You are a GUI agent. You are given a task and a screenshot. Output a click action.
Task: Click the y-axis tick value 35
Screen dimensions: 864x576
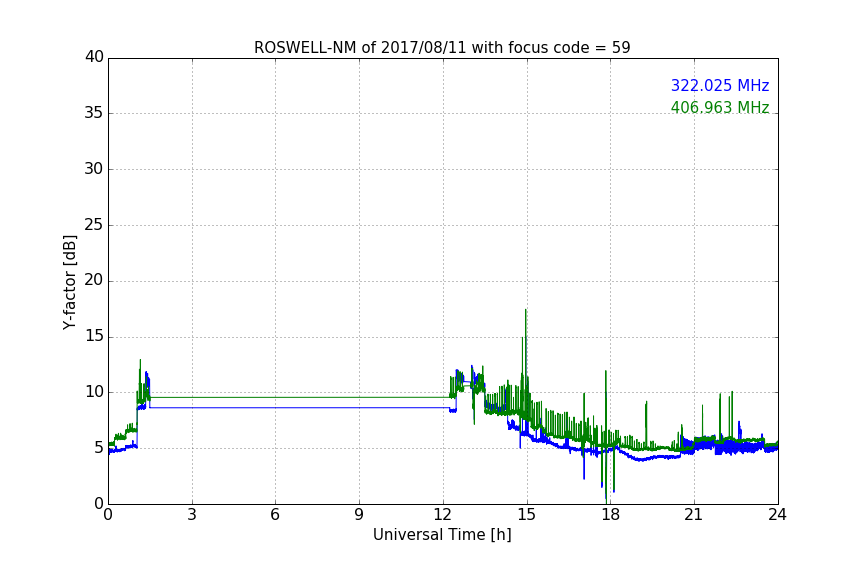[94, 113]
